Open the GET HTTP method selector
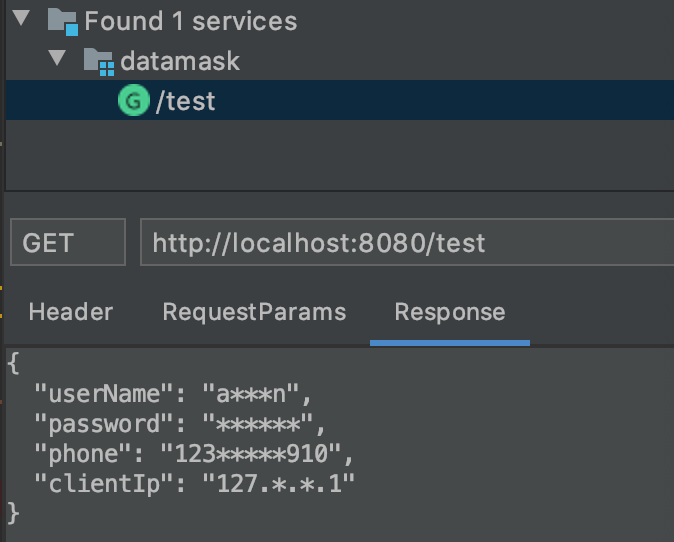 point(67,243)
